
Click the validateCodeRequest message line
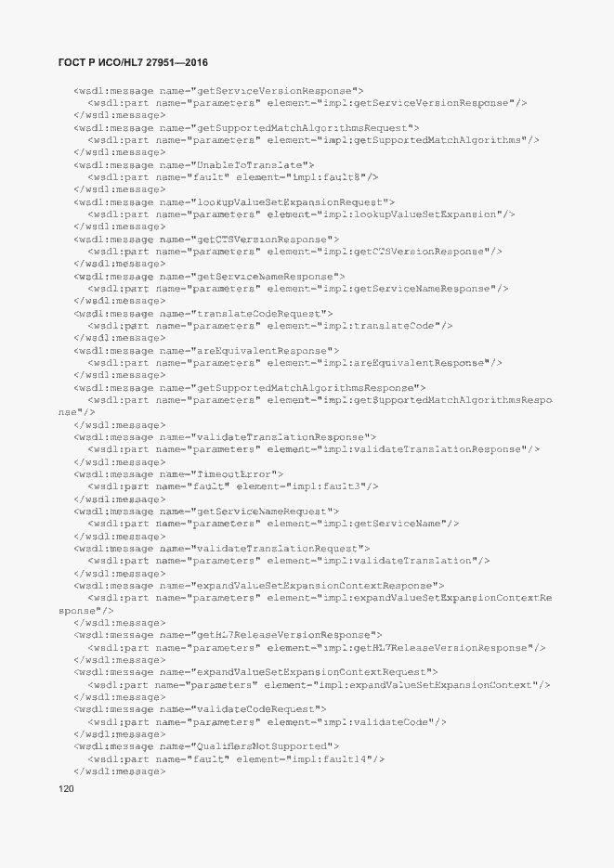(200, 709)
